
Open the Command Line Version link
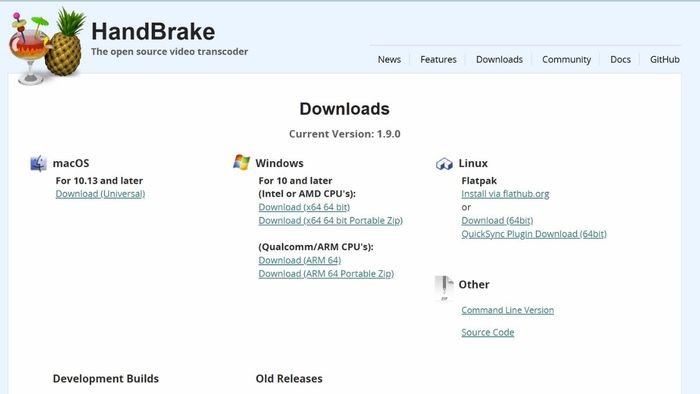(508, 310)
